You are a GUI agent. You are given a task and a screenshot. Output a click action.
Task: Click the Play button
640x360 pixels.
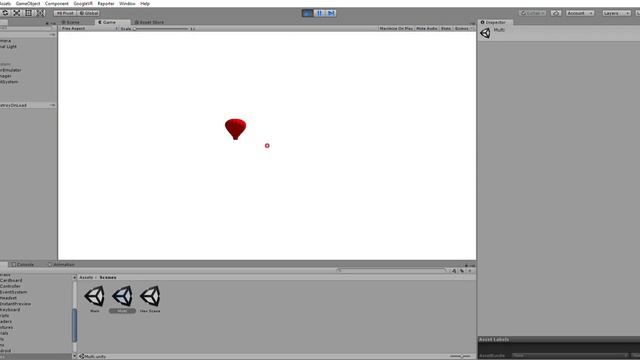(x=307, y=13)
